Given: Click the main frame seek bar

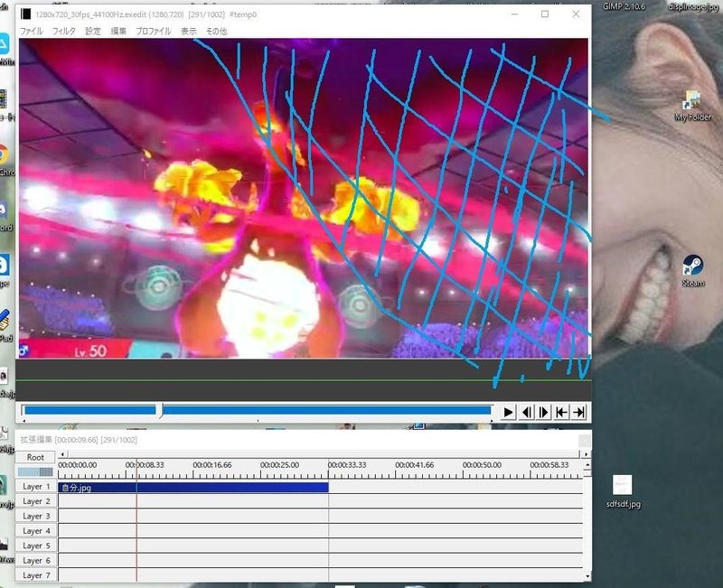Looking at the screenshot, I should tap(258, 411).
